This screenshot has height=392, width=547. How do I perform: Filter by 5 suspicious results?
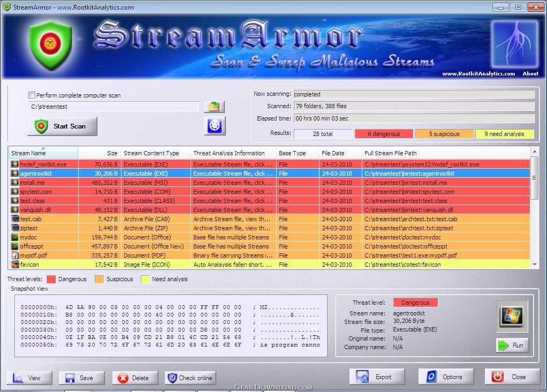click(x=444, y=134)
